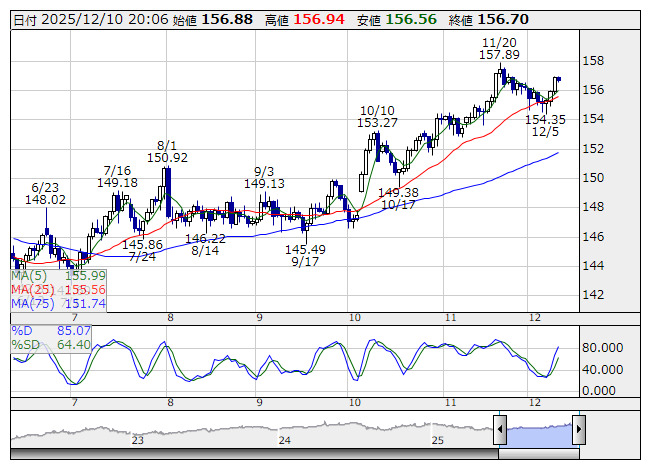Image resolution: width=653 pixels, height=470 pixels.
Task: Click the 9/3 149.13 high label
Action: click(x=264, y=177)
